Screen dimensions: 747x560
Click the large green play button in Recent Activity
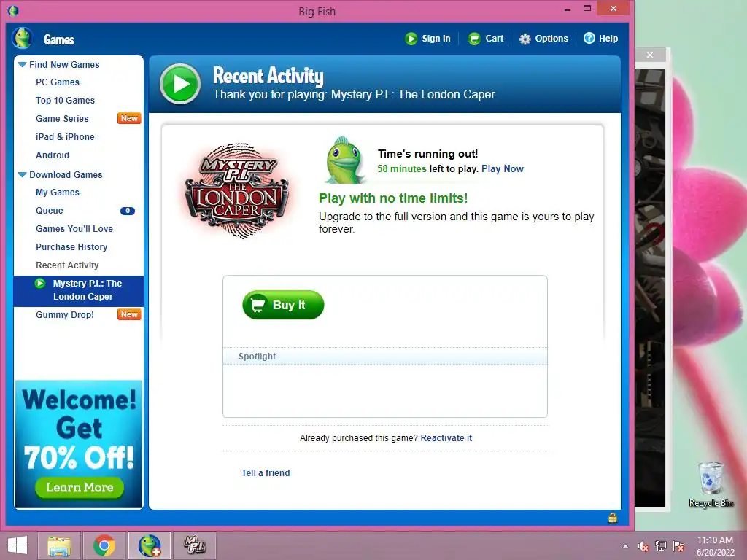(180, 84)
